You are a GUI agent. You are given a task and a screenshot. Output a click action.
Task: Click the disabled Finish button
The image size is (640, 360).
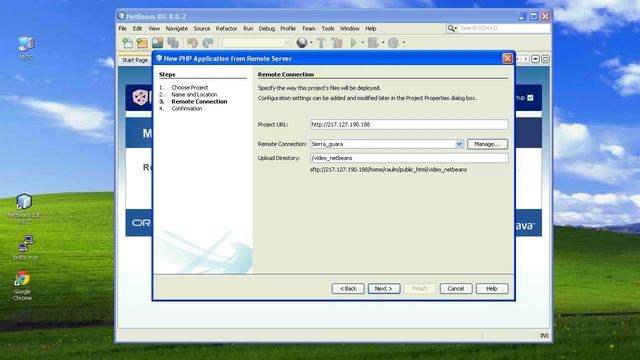tap(420, 289)
